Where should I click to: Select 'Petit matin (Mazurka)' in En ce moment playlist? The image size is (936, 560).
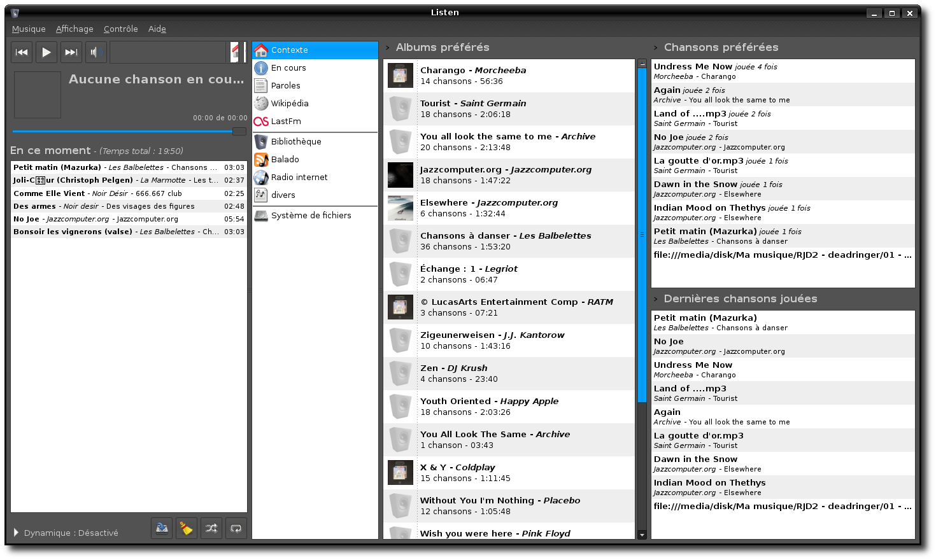[x=129, y=168]
